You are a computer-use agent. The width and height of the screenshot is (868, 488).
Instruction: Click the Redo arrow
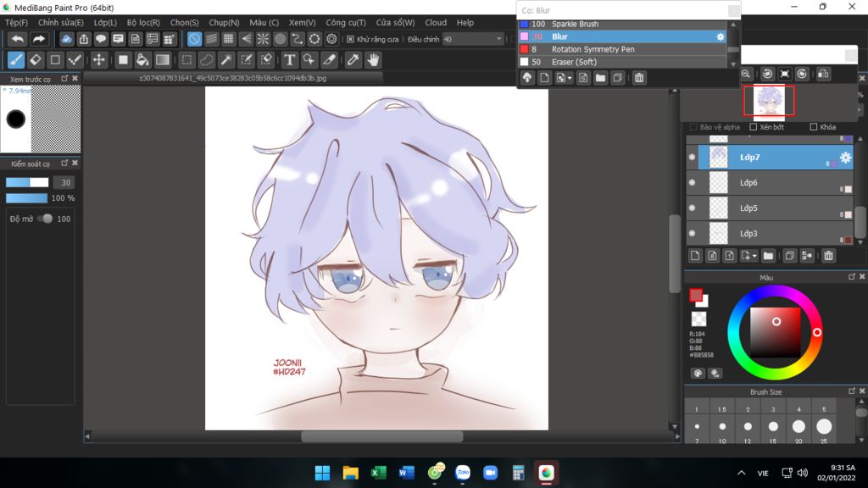(38, 39)
